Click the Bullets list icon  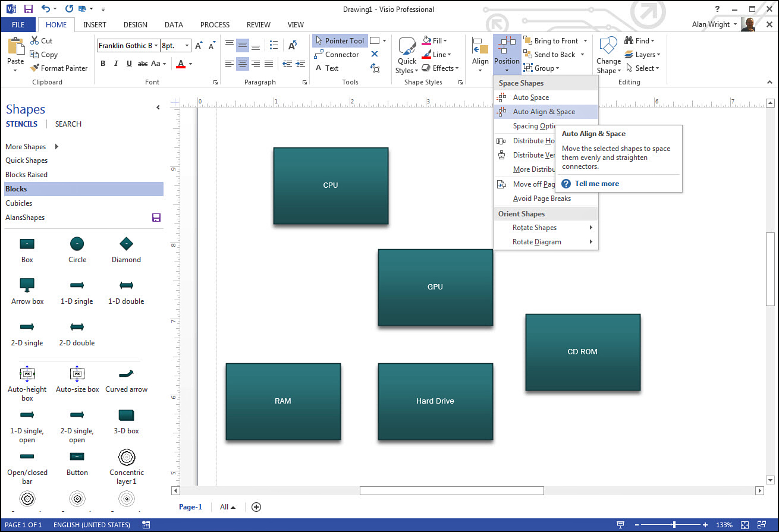(274, 45)
